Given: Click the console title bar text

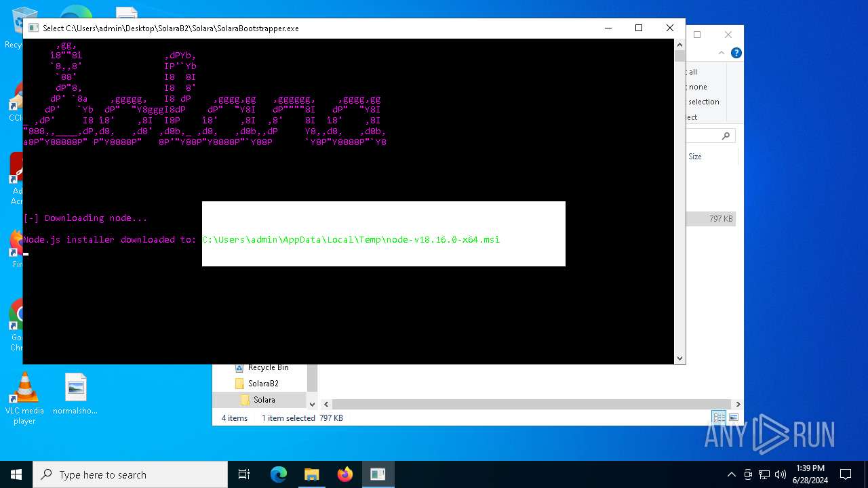Looking at the screenshot, I should pos(171,28).
